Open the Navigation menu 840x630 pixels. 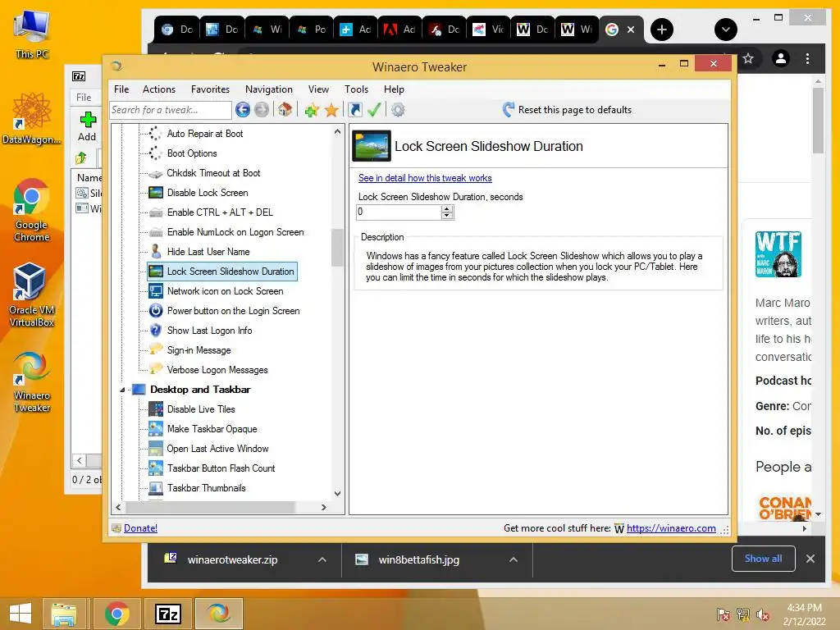point(269,89)
